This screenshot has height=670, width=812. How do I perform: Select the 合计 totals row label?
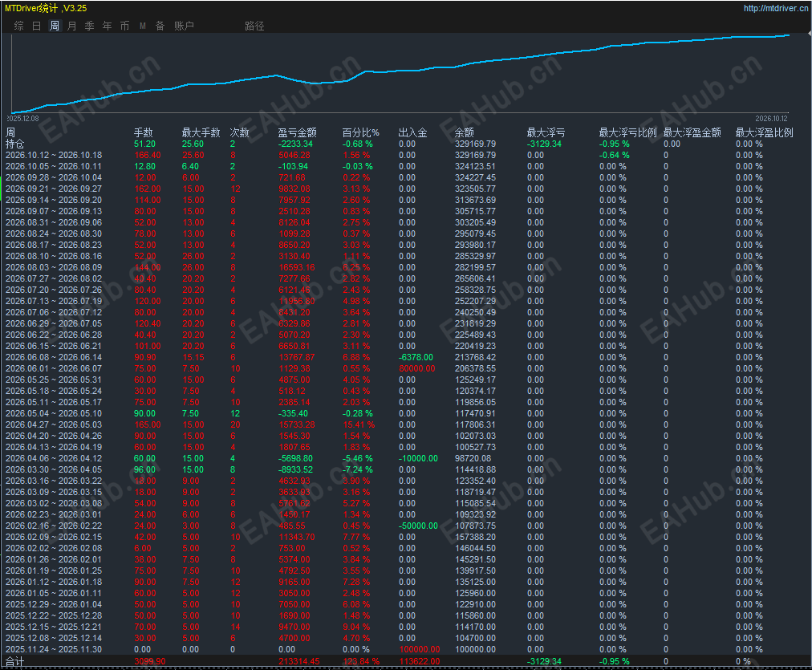click(15, 661)
